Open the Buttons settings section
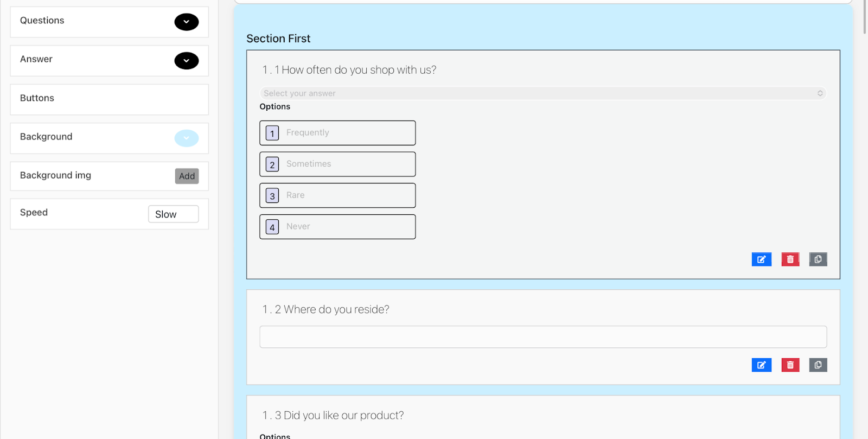The height and width of the screenshot is (439, 868). tap(109, 99)
